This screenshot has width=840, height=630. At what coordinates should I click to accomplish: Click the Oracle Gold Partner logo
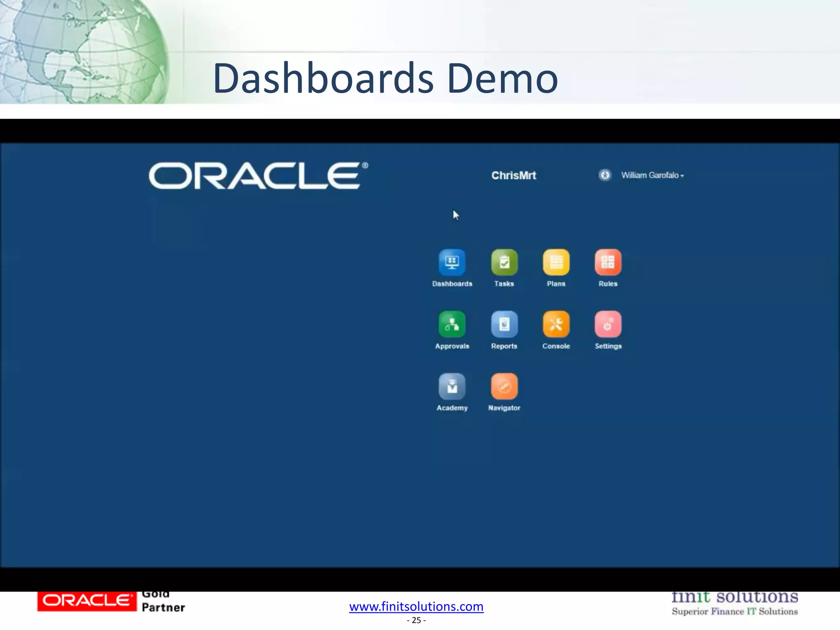111,601
